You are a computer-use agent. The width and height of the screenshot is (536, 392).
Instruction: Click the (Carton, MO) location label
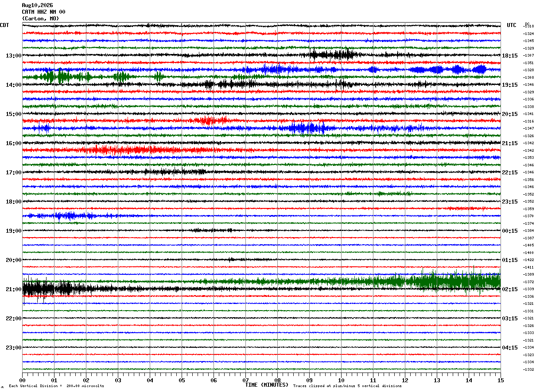coord(40,19)
